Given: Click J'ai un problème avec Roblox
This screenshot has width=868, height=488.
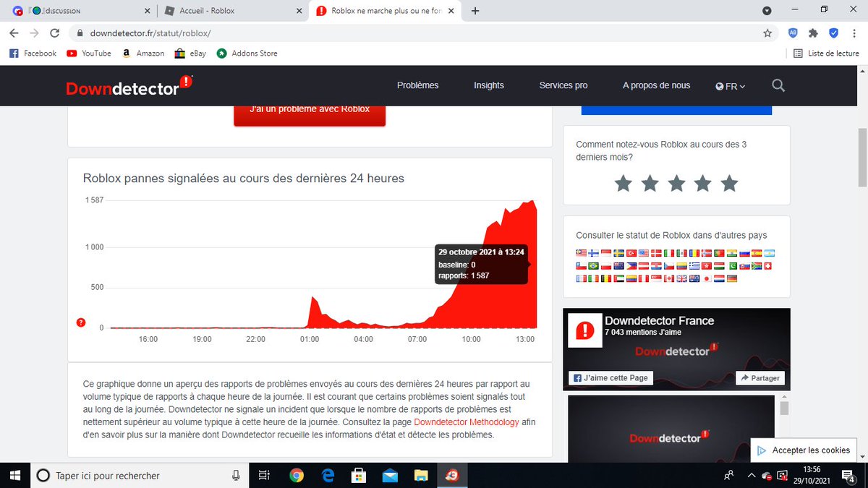Looking at the screenshot, I should pyautogui.click(x=310, y=112).
